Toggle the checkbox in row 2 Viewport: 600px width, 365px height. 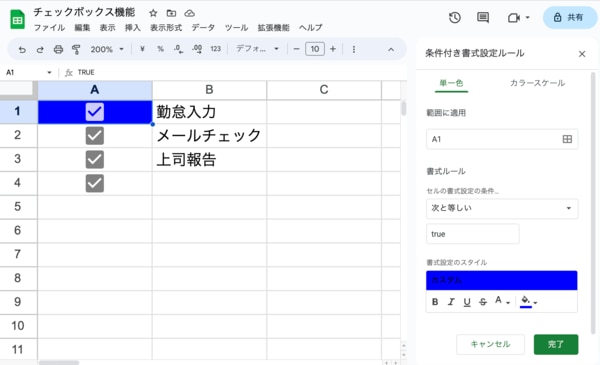tap(95, 135)
